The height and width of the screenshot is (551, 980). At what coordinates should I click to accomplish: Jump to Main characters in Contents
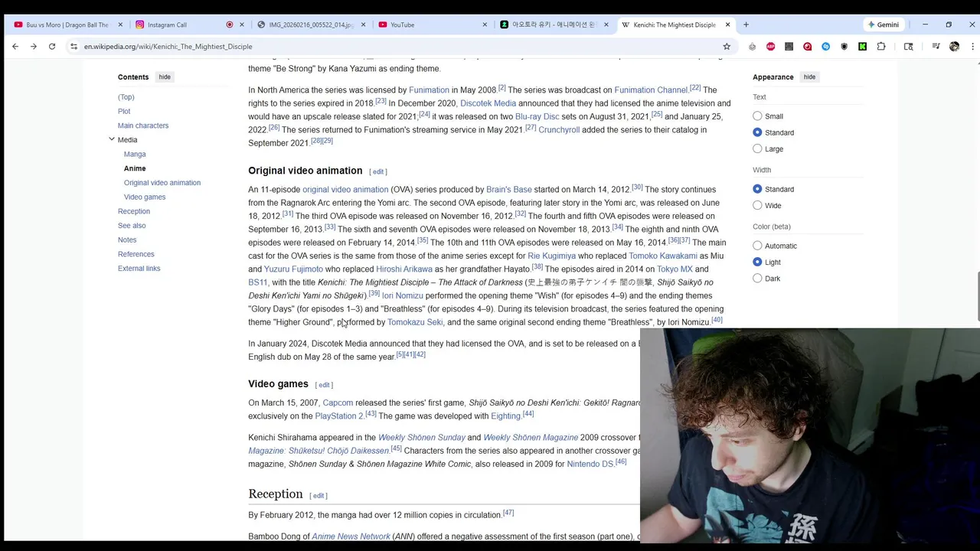143,126
